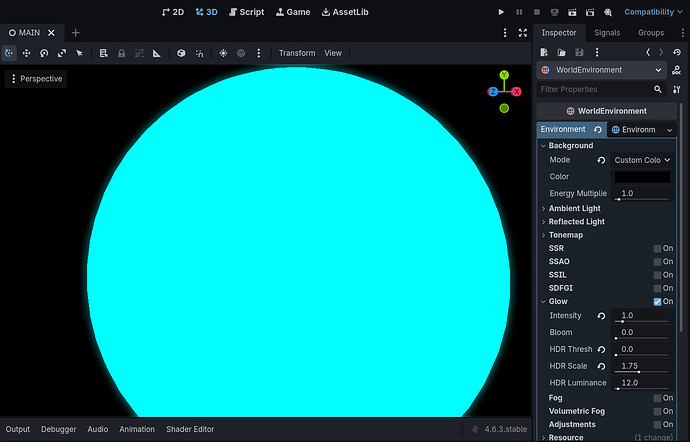Open the Background Mode dropdown

pos(642,160)
